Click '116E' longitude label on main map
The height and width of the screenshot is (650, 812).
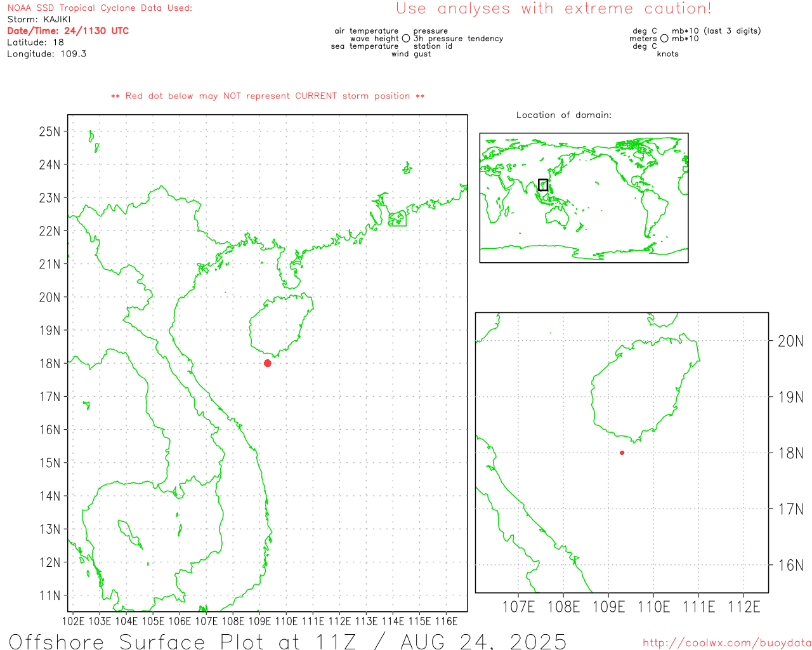coord(446,621)
